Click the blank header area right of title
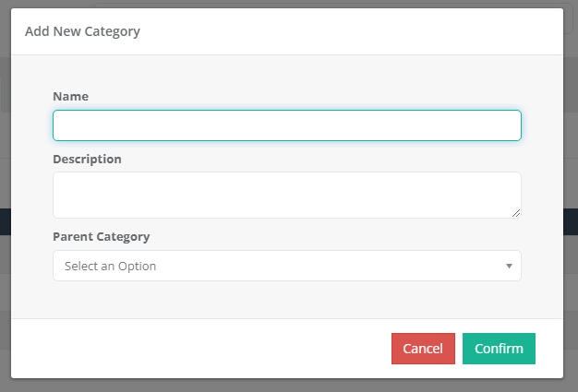The height and width of the screenshot is (392, 578). [x=369, y=31]
